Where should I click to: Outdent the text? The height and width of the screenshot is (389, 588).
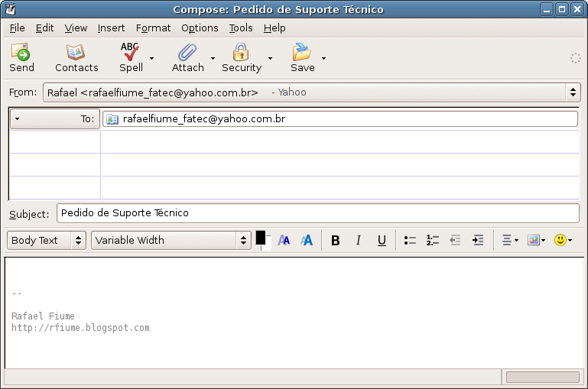pyautogui.click(x=455, y=240)
